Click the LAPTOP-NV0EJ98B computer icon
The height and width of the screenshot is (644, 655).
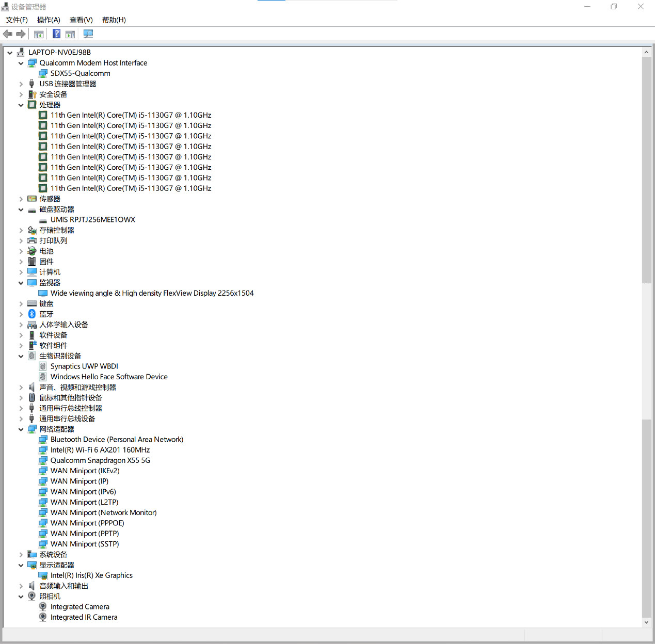[x=21, y=52]
